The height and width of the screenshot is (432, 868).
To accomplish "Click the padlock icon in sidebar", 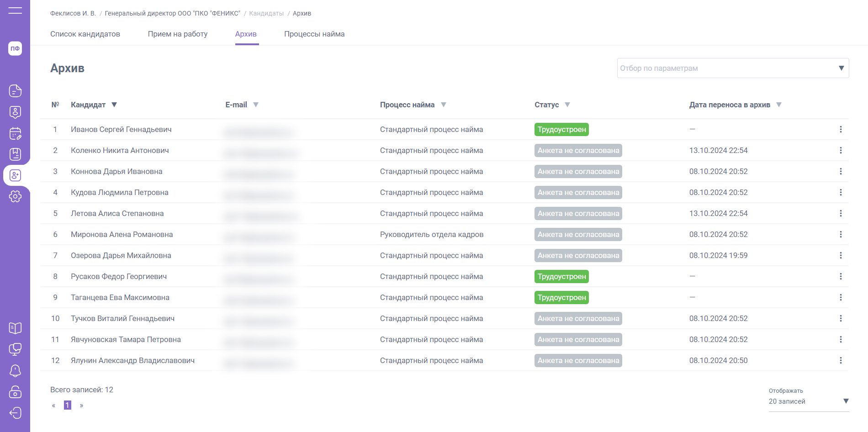I will pyautogui.click(x=15, y=392).
